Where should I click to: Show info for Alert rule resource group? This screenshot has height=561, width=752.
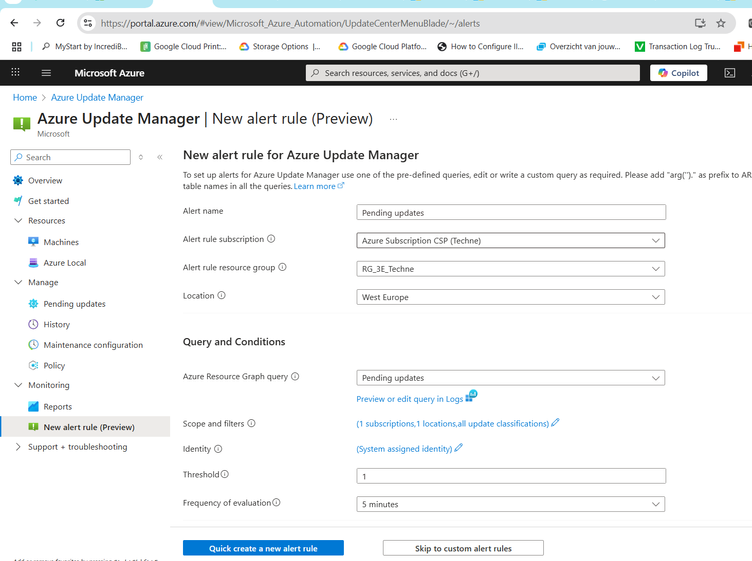[282, 267]
